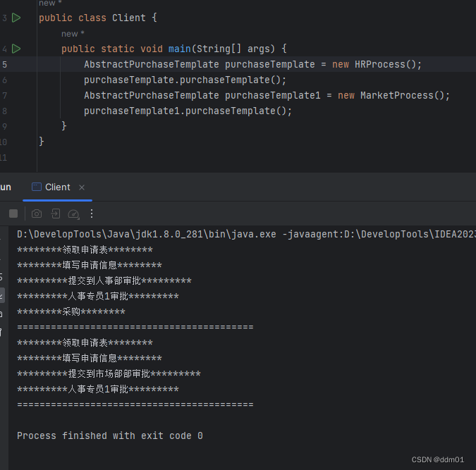Click console line '采购'
Viewport: 476px width, 470px height.
(71, 311)
